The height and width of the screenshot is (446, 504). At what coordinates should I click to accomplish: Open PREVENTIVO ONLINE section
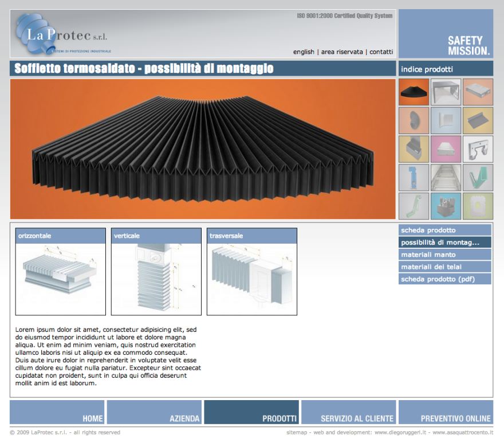pos(446,412)
